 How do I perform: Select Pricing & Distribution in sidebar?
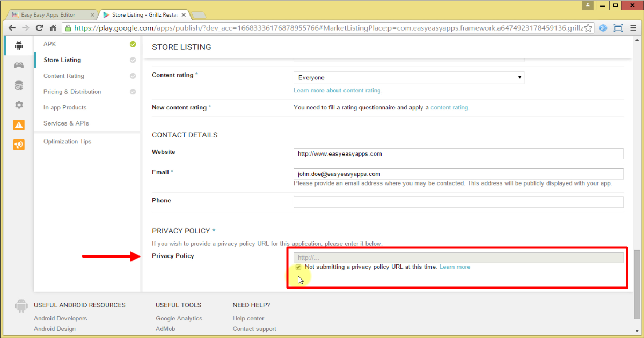click(72, 92)
